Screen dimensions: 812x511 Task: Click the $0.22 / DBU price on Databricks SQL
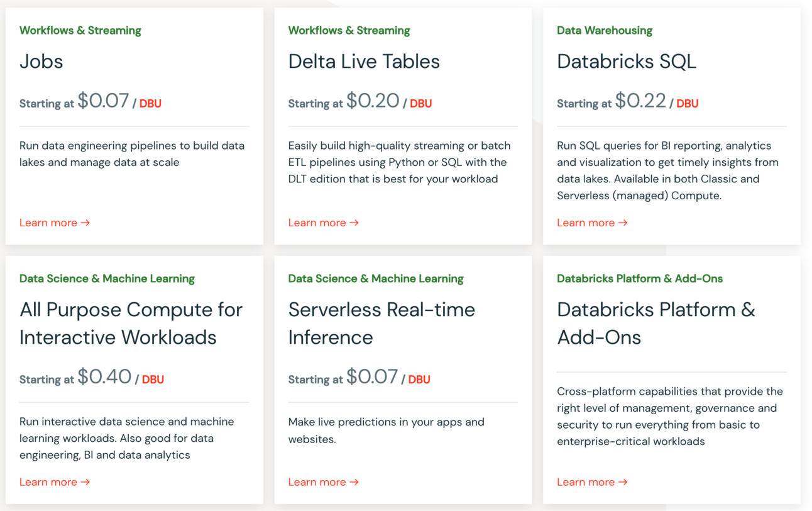coord(656,101)
